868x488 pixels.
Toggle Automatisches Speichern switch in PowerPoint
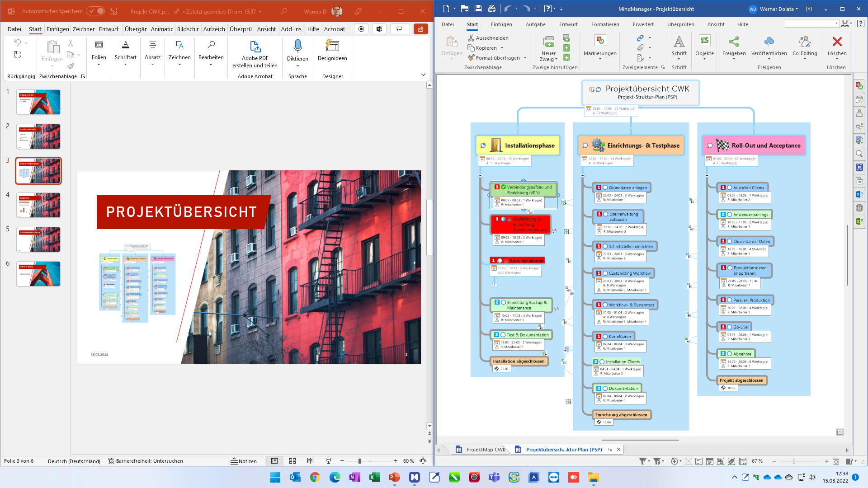95,11
